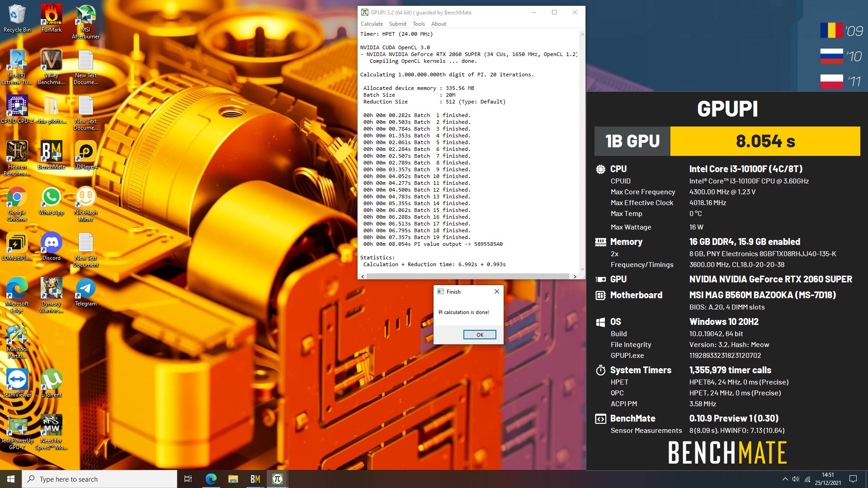Select WhatsApp desktop icon

click(52, 201)
